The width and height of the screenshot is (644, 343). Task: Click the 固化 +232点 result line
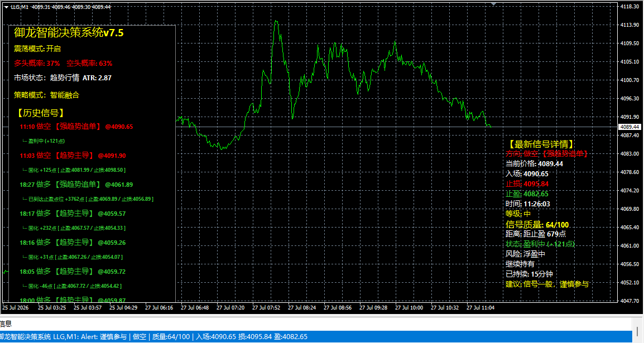click(74, 228)
